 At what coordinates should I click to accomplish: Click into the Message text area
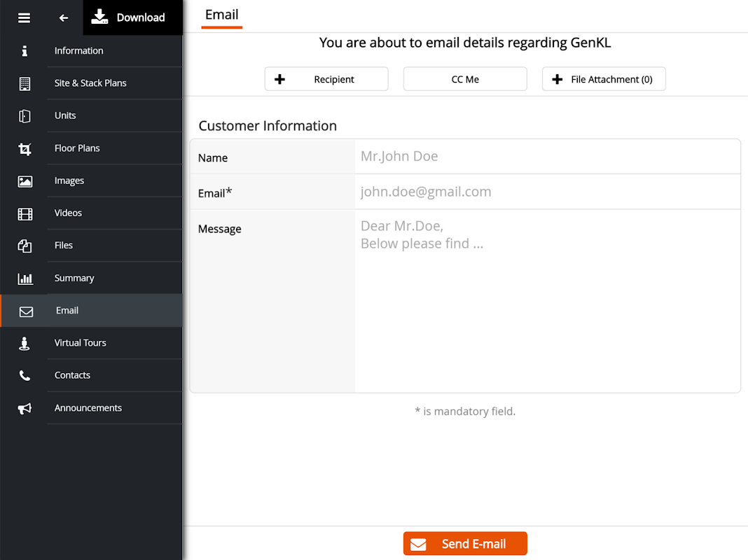[546, 301]
